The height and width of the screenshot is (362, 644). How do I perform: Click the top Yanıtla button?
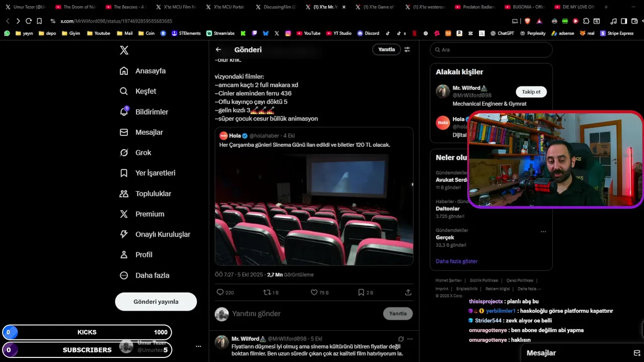pyautogui.click(x=386, y=49)
